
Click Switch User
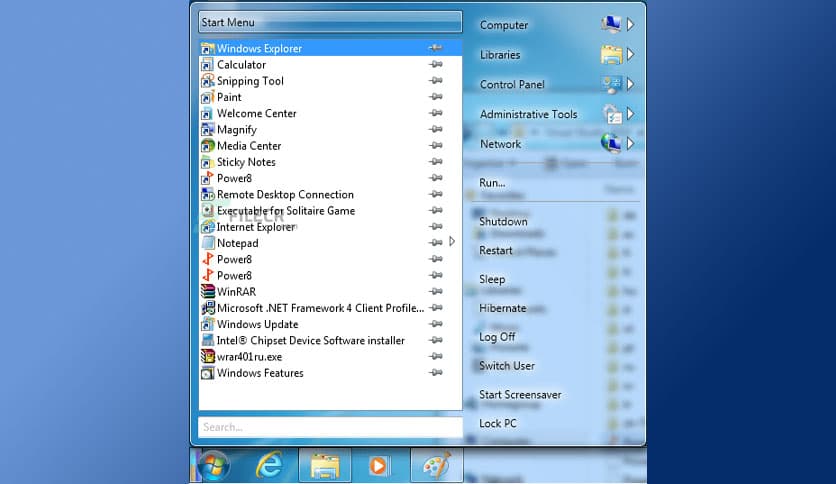pyautogui.click(x=507, y=366)
